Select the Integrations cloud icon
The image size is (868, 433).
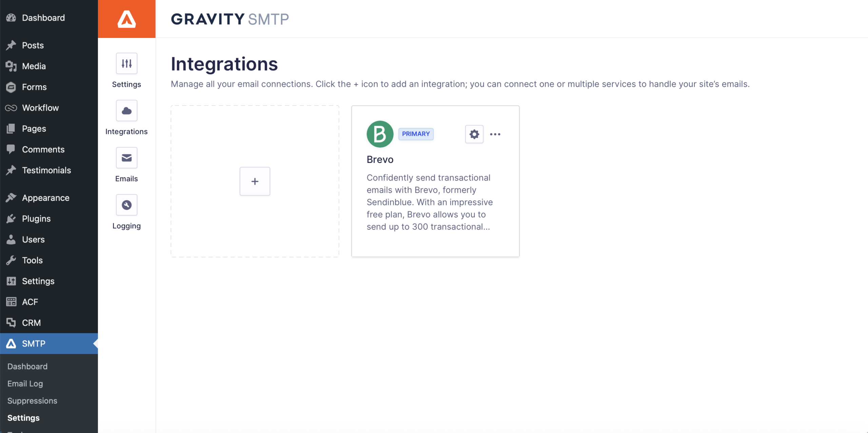tap(126, 111)
